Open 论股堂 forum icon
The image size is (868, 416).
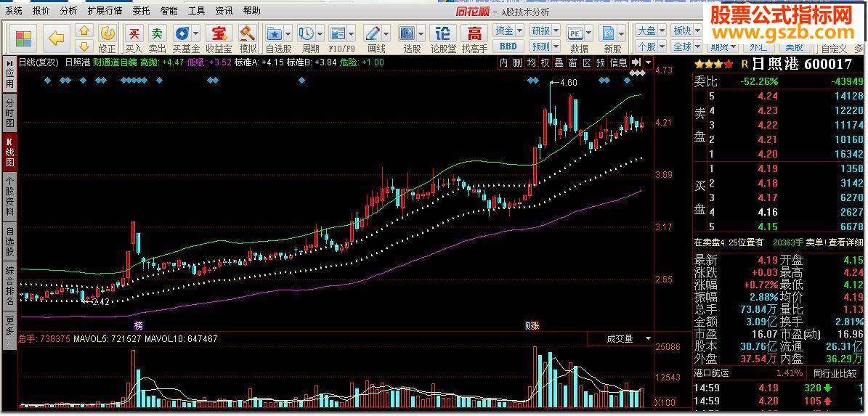pyautogui.click(x=443, y=33)
